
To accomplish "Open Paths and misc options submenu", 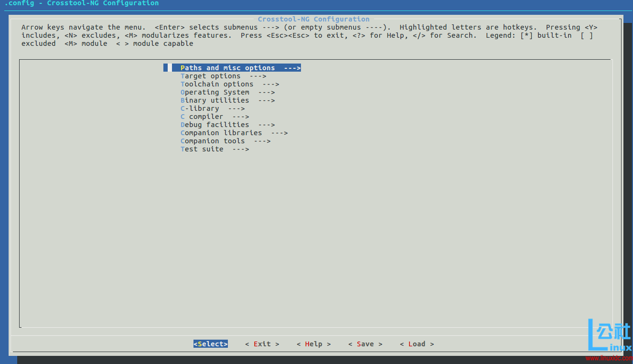I will click(232, 68).
